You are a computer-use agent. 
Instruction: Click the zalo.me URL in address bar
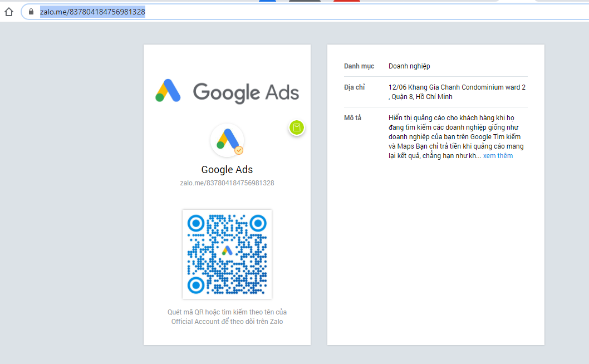coord(92,12)
